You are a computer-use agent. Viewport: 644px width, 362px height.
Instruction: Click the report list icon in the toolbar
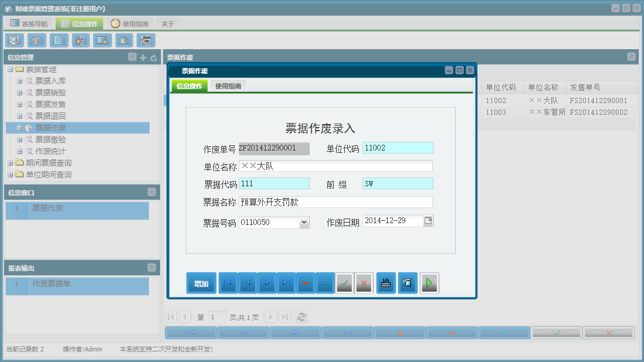(36, 40)
